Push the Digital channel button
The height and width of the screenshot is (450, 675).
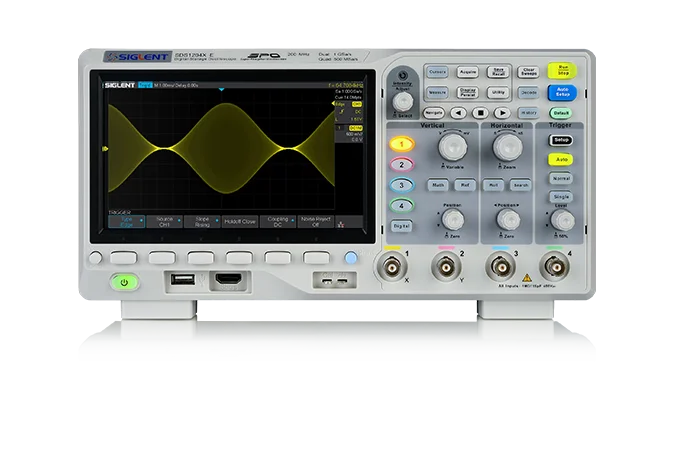pyautogui.click(x=401, y=226)
